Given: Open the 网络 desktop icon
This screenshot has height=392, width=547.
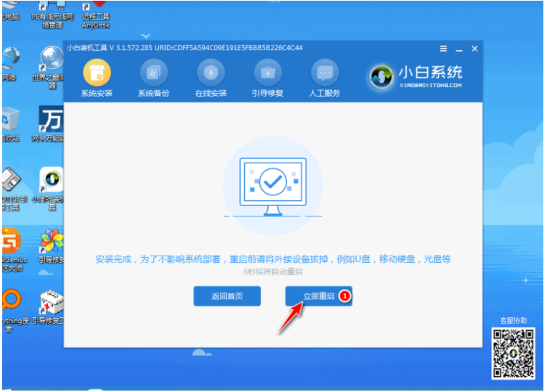Looking at the screenshot, I should point(10,64).
